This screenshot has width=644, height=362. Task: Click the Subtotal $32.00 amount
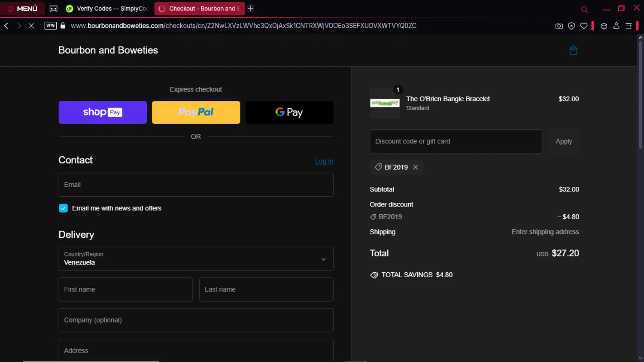tap(569, 189)
